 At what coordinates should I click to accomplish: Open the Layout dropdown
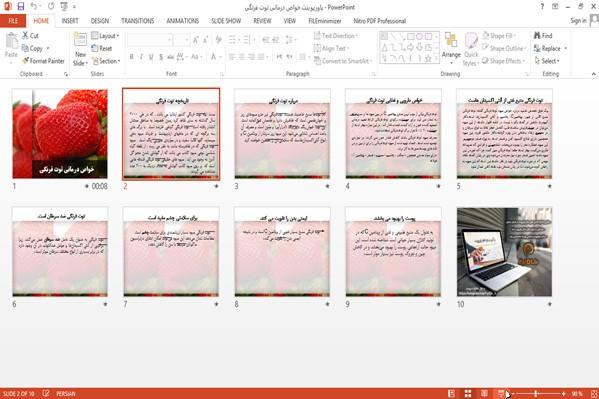click(105, 36)
